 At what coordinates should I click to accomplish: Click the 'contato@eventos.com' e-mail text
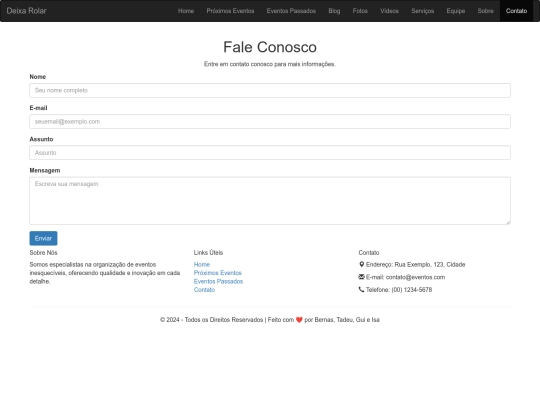pyautogui.click(x=415, y=277)
